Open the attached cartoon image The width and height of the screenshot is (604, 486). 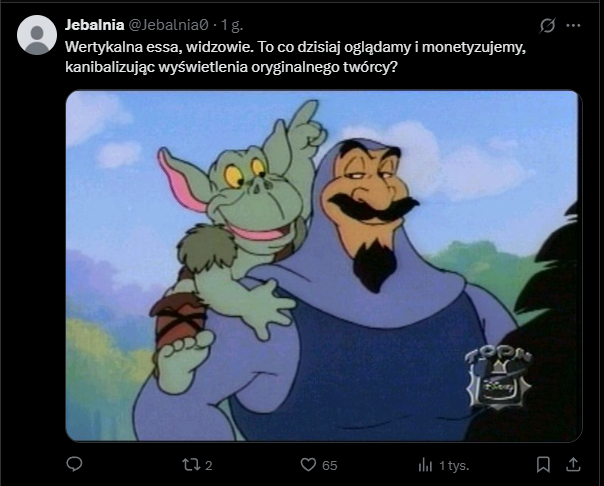[x=324, y=266]
